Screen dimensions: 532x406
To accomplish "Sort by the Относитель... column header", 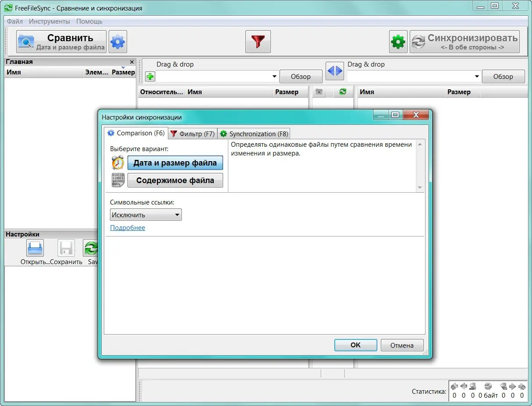I will pyautogui.click(x=161, y=92).
